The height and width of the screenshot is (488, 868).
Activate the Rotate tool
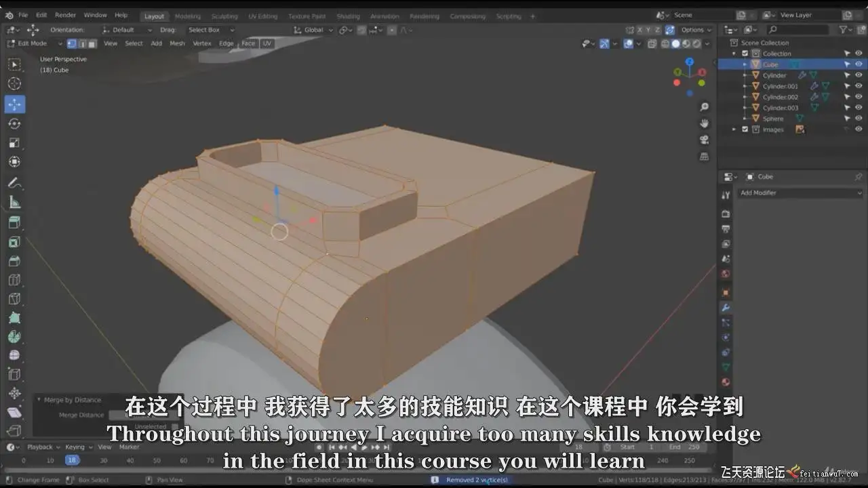click(14, 123)
